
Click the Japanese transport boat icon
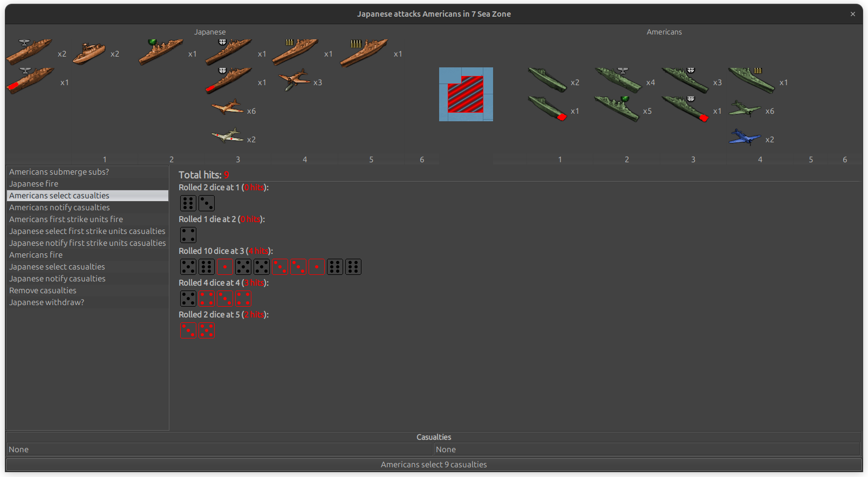click(x=89, y=53)
